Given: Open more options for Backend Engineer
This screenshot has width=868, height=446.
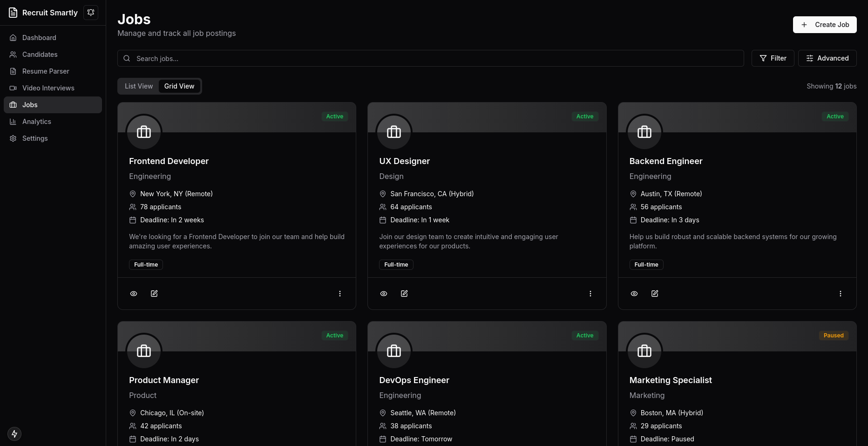Looking at the screenshot, I should click(841, 294).
